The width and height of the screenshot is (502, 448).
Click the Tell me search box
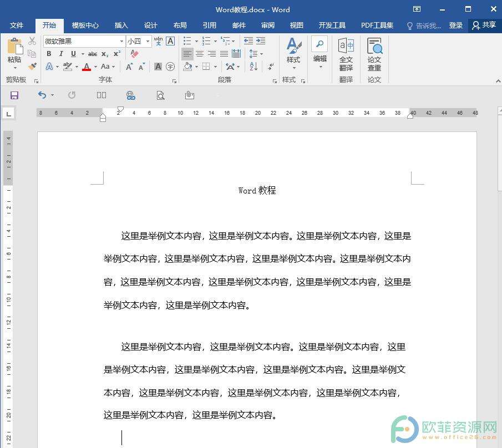coord(424,26)
